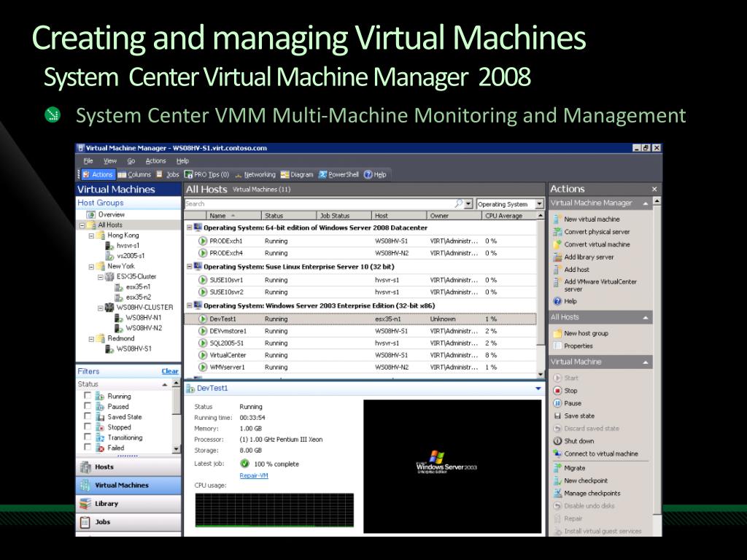
Task: Click Migrate action
Action: pyautogui.click(x=569, y=468)
